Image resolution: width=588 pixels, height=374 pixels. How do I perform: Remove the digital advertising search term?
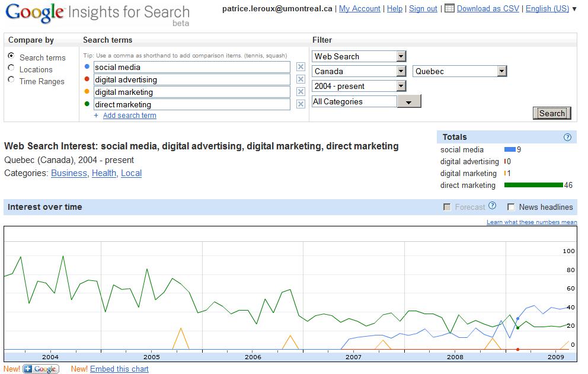(301, 79)
